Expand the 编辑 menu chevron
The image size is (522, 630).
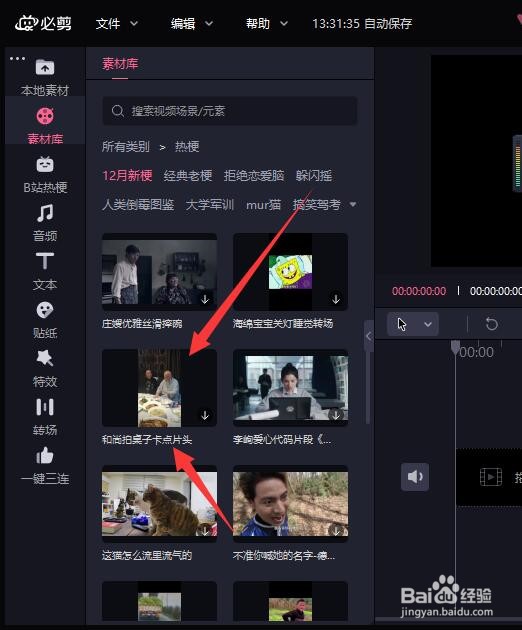[x=209, y=24]
